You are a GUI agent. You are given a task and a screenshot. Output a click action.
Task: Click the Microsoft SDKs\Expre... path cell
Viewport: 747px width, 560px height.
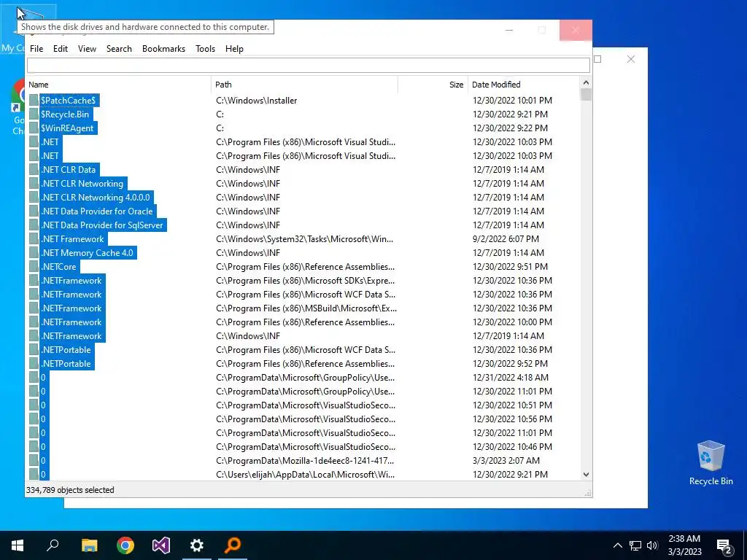[306, 280]
